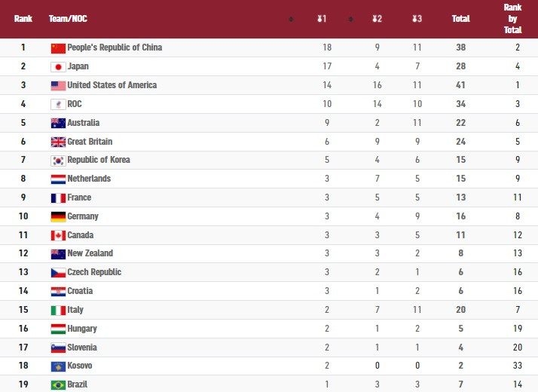Click the United States of America flag
538x392 pixels.
tap(58, 85)
